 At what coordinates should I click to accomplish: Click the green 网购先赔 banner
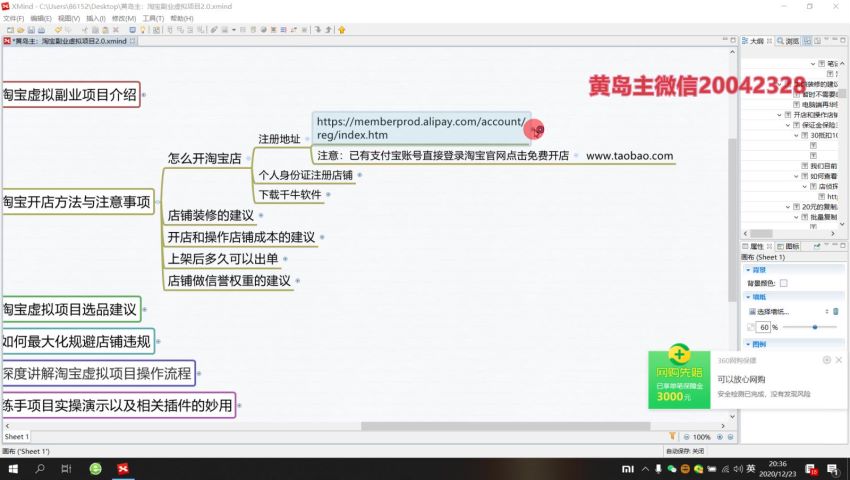click(679, 379)
